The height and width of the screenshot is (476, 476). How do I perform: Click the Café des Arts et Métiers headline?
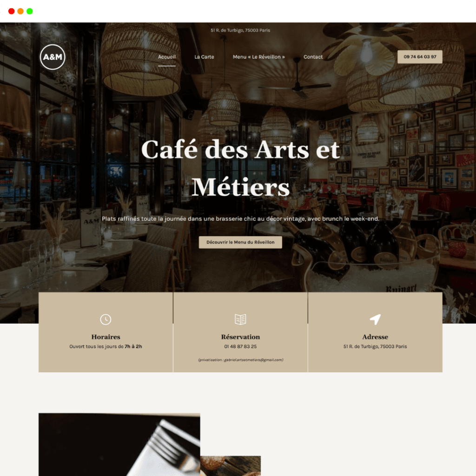tap(240, 168)
